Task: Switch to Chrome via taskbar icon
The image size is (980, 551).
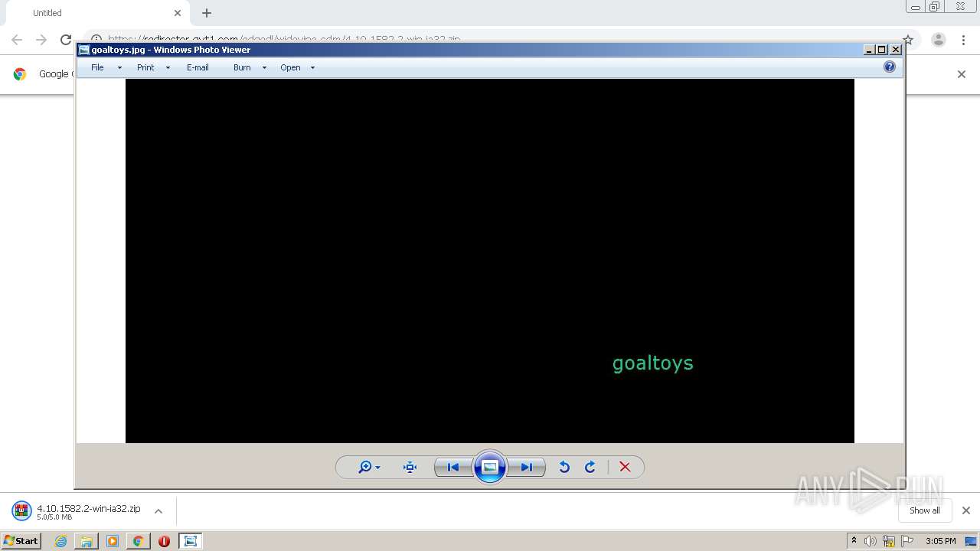Action: [x=138, y=541]
